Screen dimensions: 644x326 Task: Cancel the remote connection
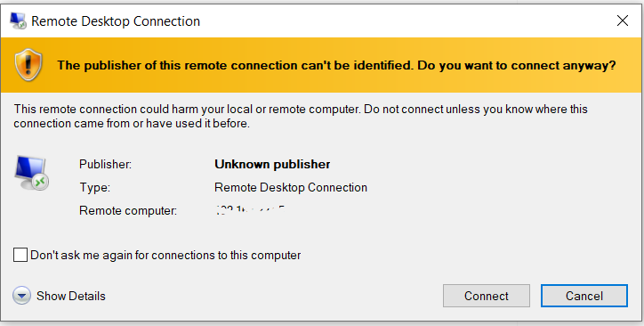point(584,296)
